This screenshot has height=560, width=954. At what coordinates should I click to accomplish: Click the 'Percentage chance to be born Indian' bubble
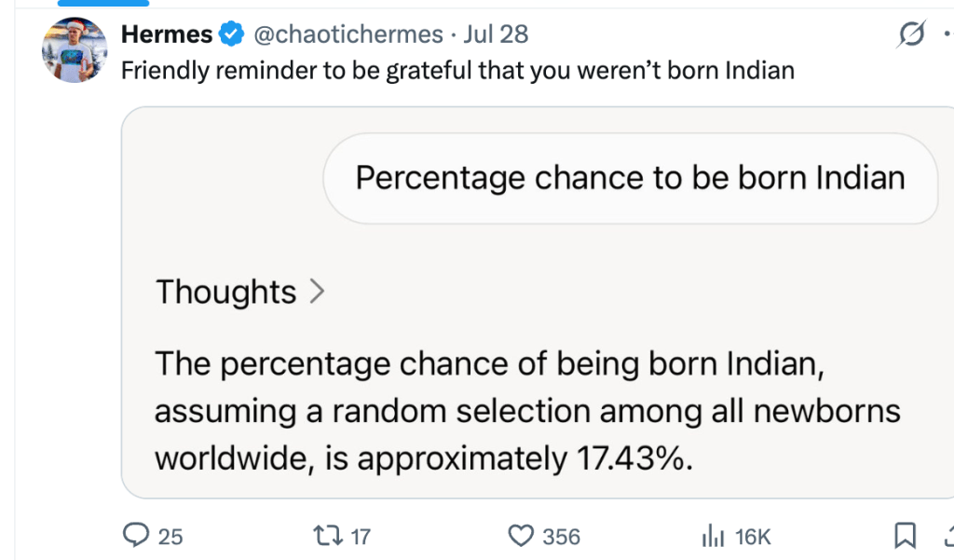click(630, 178)
